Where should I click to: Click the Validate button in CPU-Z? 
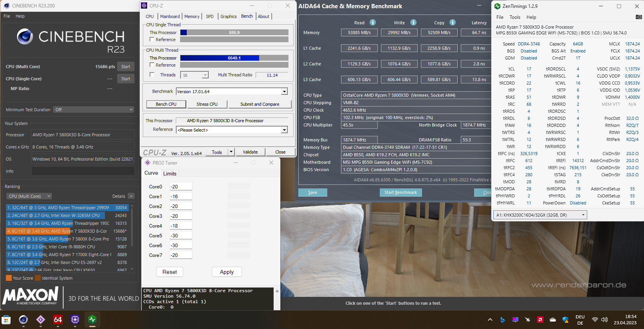[250, 152]
